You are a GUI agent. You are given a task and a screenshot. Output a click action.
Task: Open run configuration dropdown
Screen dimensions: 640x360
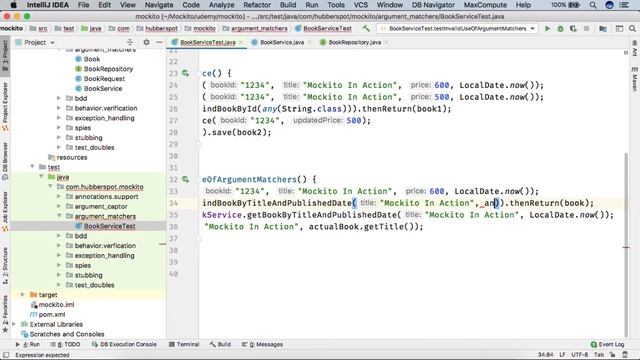point(457,29)
